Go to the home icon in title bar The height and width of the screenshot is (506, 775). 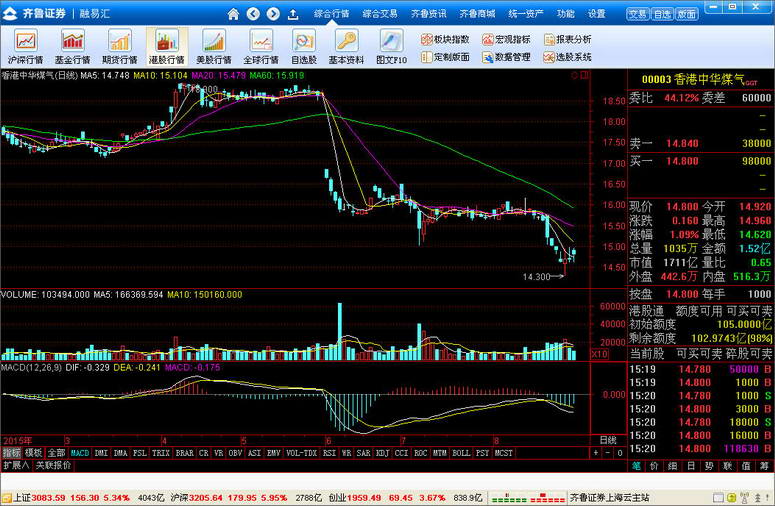(x=233, y=14)
